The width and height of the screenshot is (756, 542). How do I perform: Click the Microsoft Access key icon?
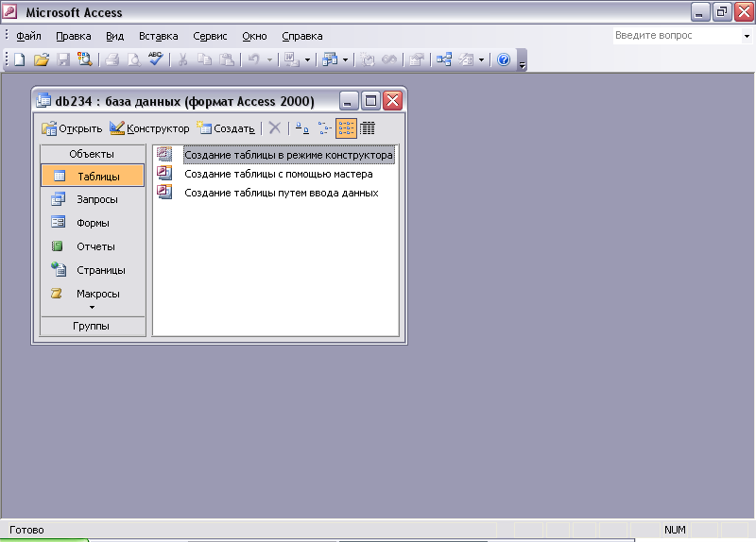(9, 11)
